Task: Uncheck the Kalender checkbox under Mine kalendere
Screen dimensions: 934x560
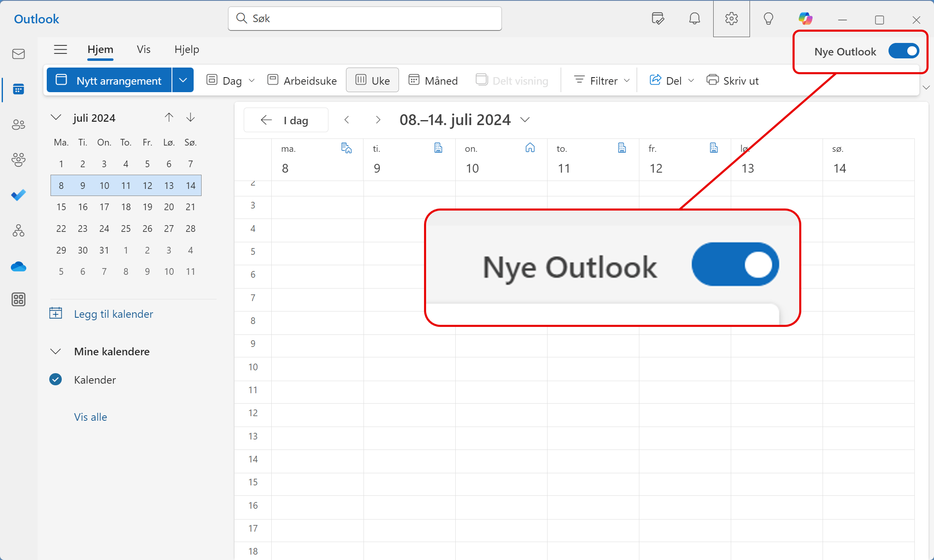Action: click(56, 379)
